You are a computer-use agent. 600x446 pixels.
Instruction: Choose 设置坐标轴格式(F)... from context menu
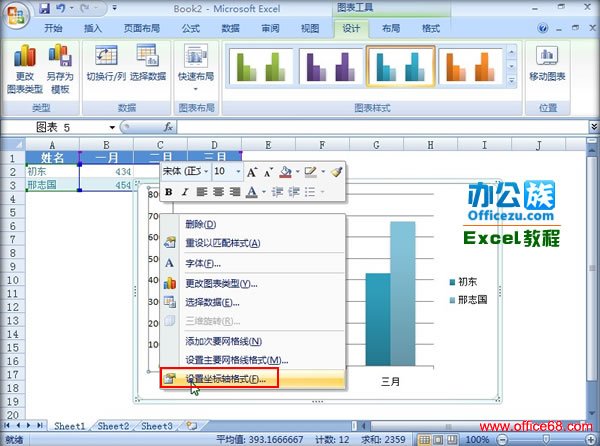[x=253, y=379]
